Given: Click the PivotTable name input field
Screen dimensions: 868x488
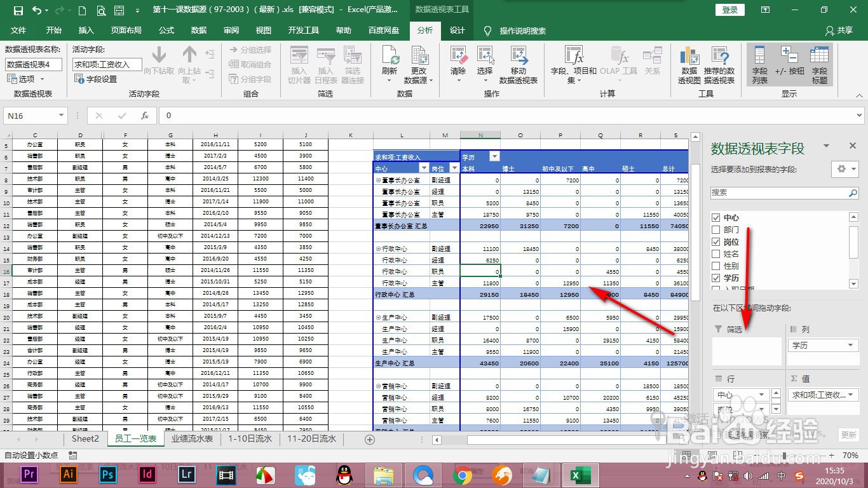Looking at the screenshot, I should pyautogui.click(x=34, y=64).
